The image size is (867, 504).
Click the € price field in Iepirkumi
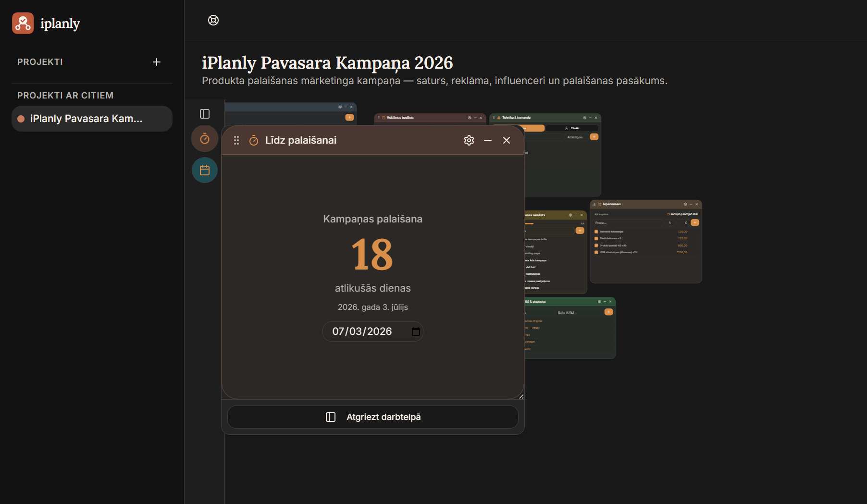click(682, 223)
